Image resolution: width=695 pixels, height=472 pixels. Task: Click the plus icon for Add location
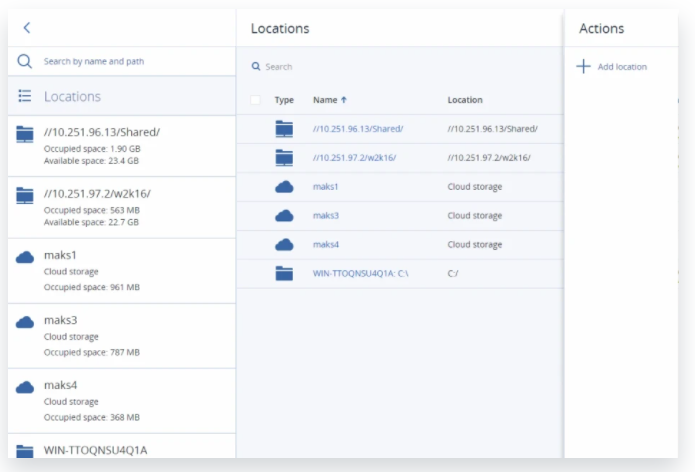(x=584, y=67)
